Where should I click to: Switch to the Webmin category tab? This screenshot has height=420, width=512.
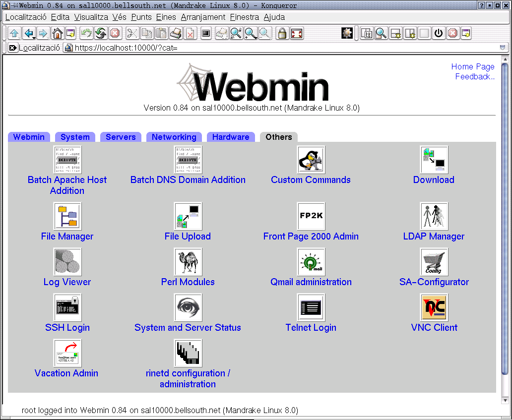click(x=29, y=137)
